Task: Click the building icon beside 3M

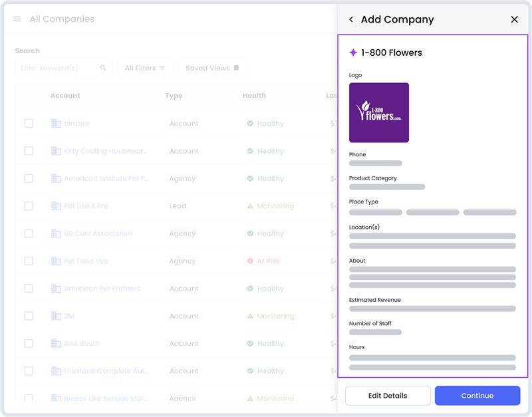Action: pyautogui.click(x=56, y=315)
